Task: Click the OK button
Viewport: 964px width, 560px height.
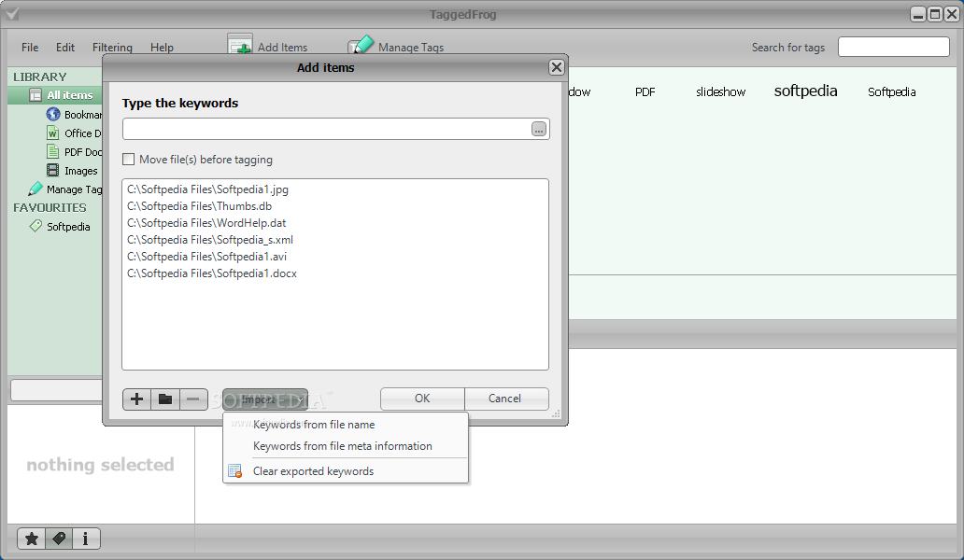Action: [422, 399]
